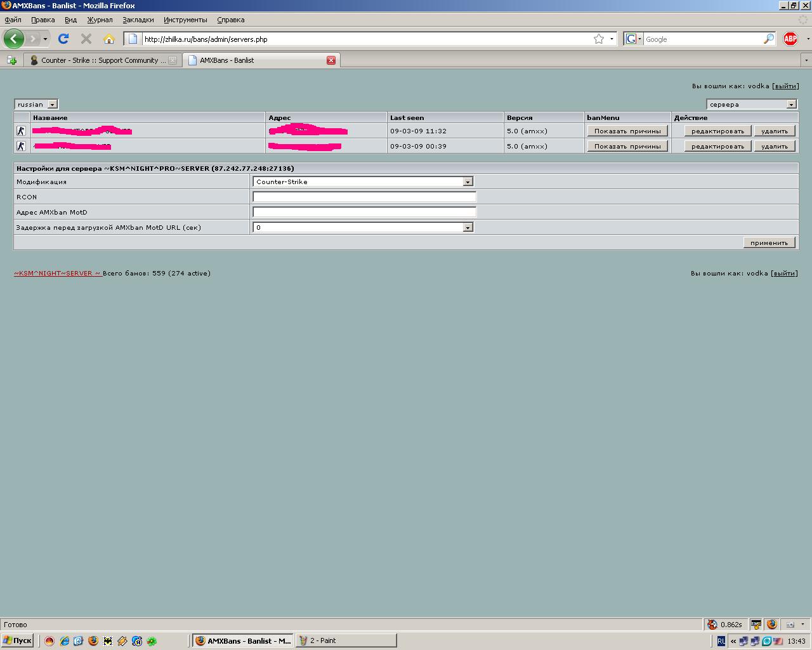The height and width of the screenshot is (650, 812).
Task: Launch Internet Explorer from quick launch
Action: [64, 641]
